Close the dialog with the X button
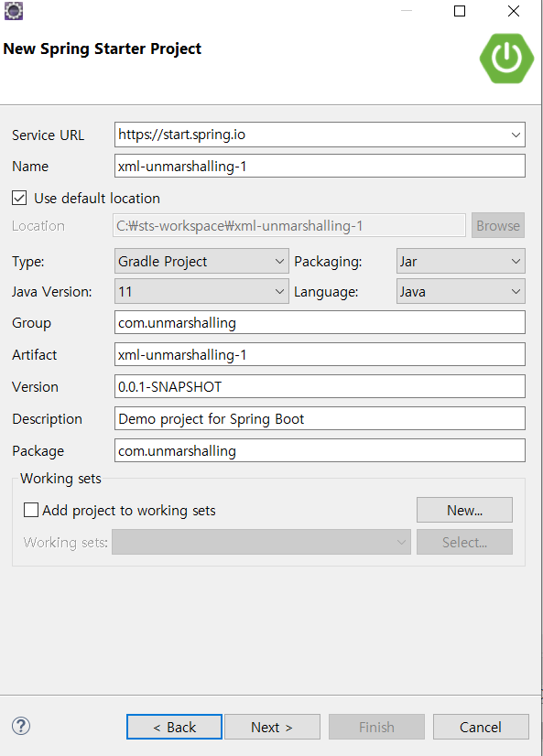The width and height of the screenshot is (543, 756). click(514, 11)
